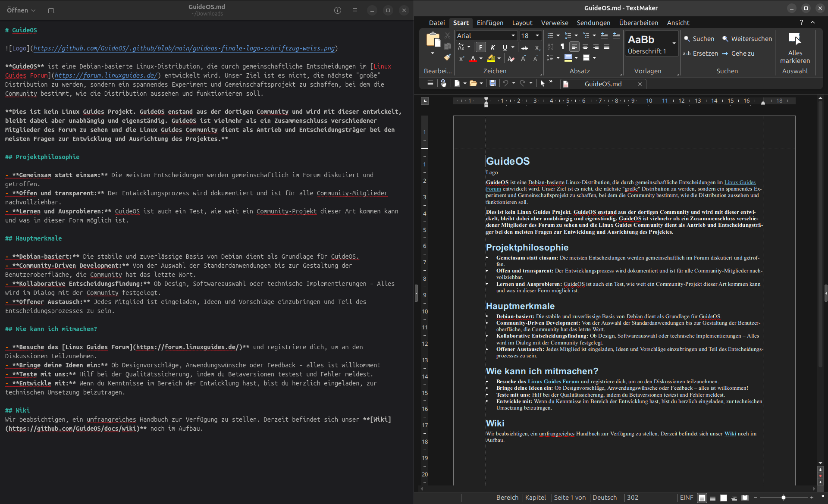Open the font size 18 dropdown
The width and height of the screenshot is (828, 504).
(537, 36)
